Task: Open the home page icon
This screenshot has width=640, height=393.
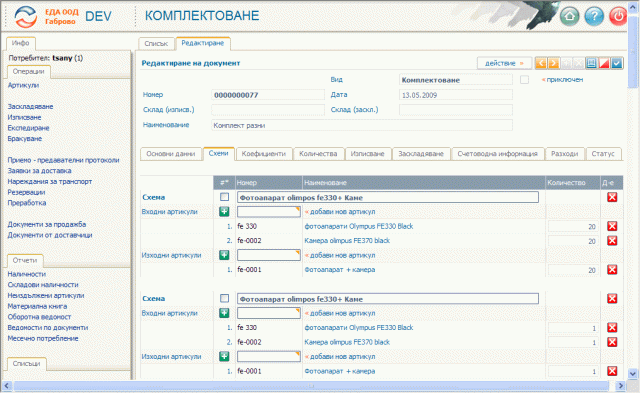Action: (x=570, y=16)
